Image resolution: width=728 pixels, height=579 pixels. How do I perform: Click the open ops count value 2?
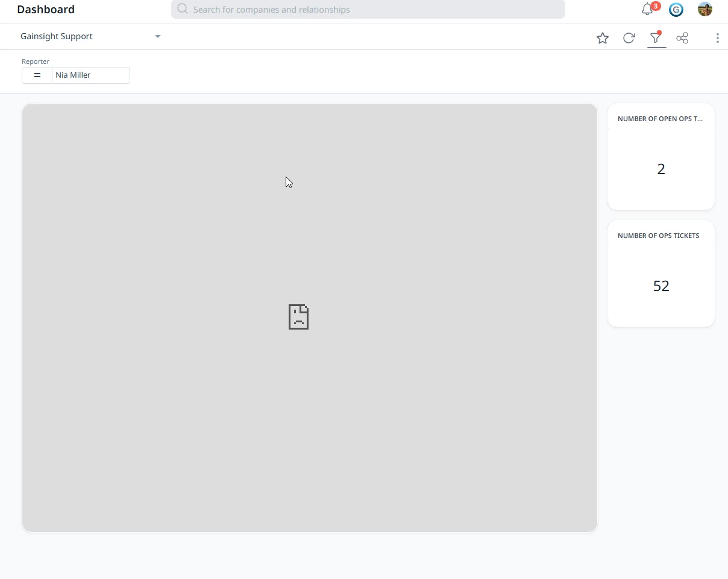pos(661,169)
